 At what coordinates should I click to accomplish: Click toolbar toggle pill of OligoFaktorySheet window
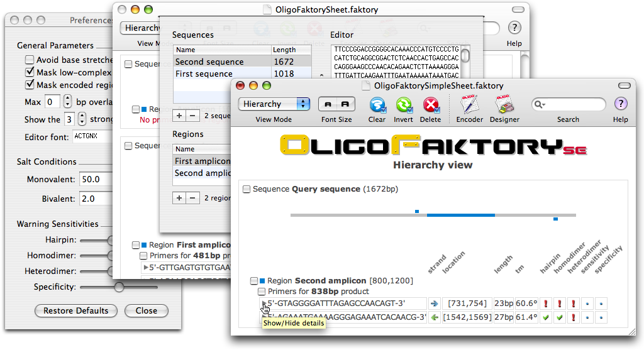point(518,9)
